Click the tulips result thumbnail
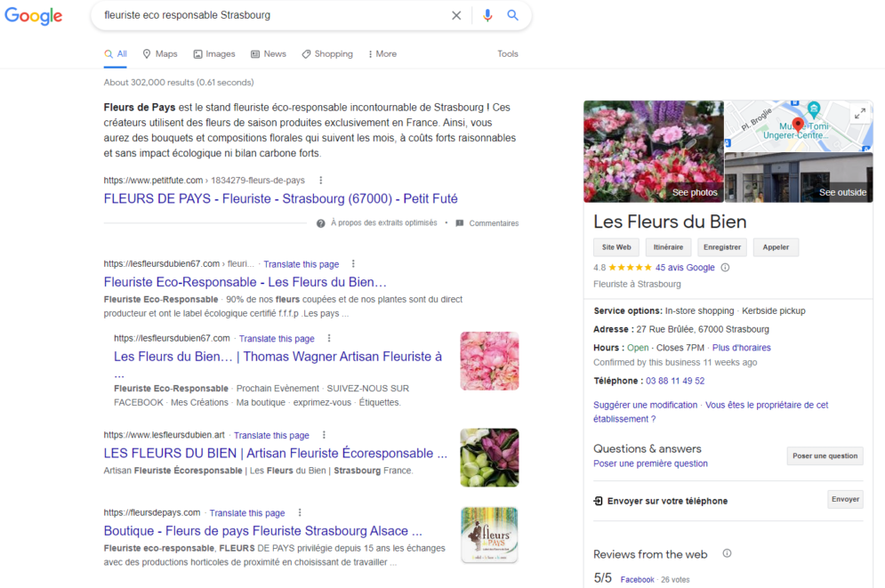The width and height of the screenshot is (885, 588). click(489, 457)
